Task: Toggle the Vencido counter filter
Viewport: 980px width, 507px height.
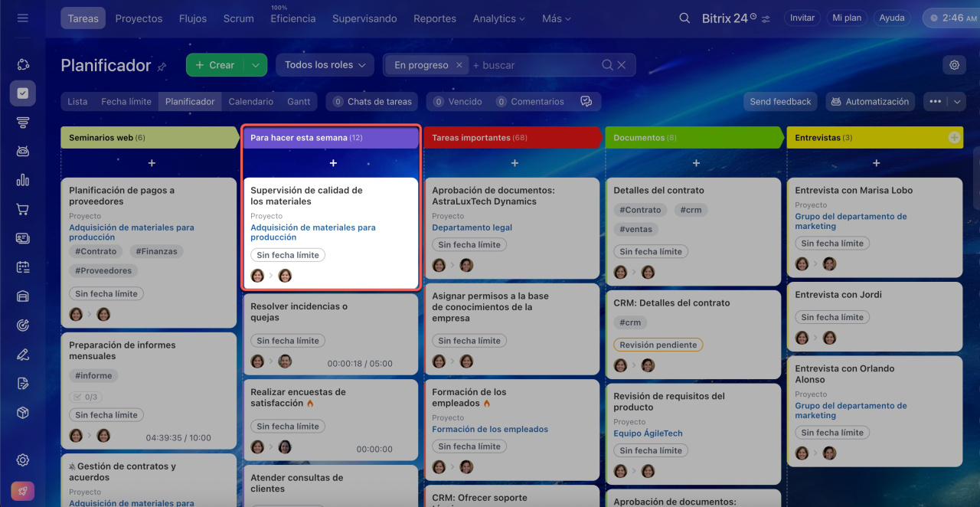Action: pyautogui.click(x=458, y=101)
